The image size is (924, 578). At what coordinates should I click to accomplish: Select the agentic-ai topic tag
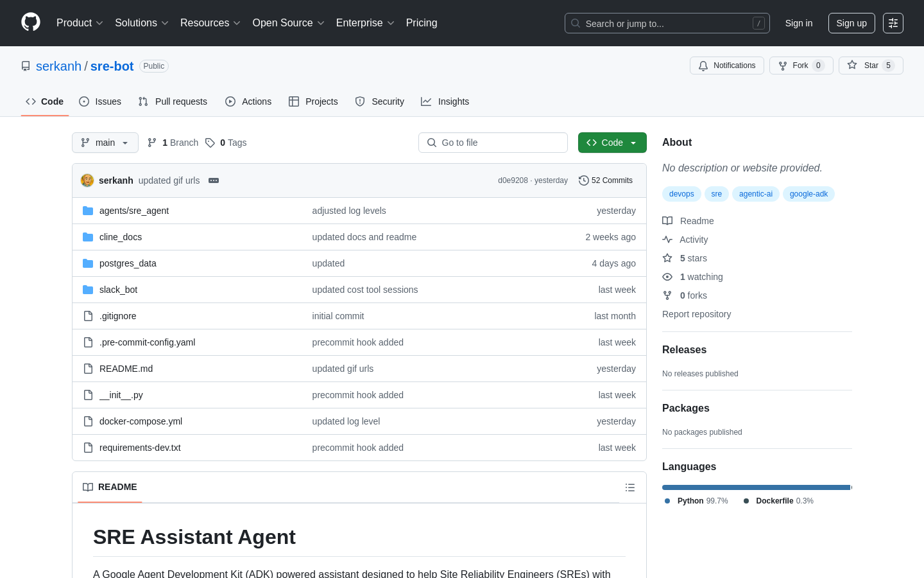(756, 194)
